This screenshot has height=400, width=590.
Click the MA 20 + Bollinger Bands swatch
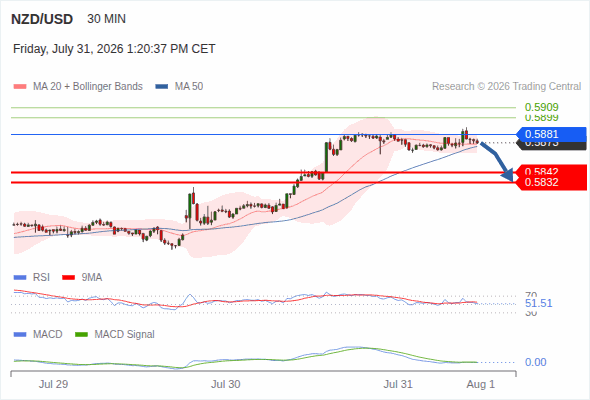[x=20, y=87]
